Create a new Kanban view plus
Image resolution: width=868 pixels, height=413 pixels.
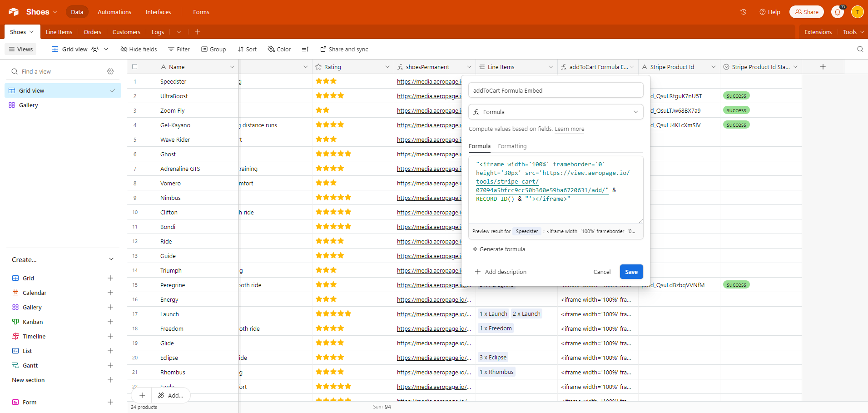(110, 322)
